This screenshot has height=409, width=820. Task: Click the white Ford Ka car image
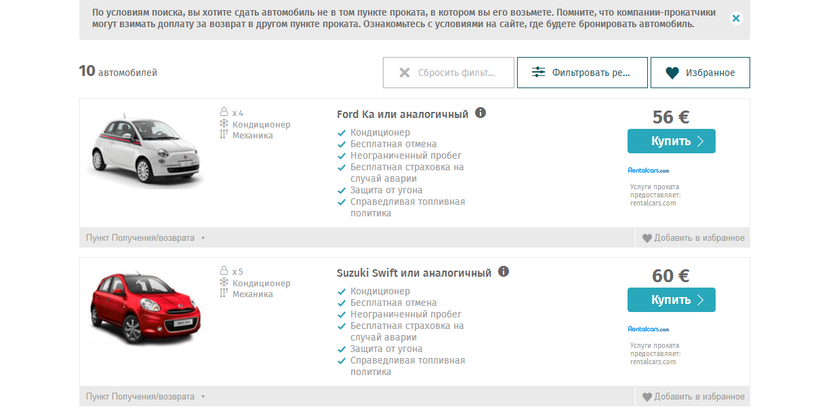[x=146, y=149]
